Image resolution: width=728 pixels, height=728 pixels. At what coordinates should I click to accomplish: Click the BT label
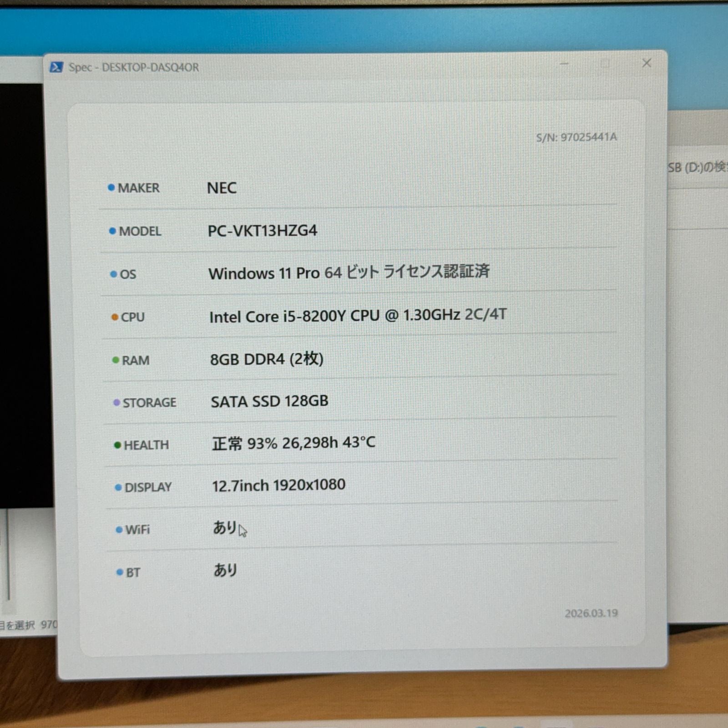tap(133, 572)
